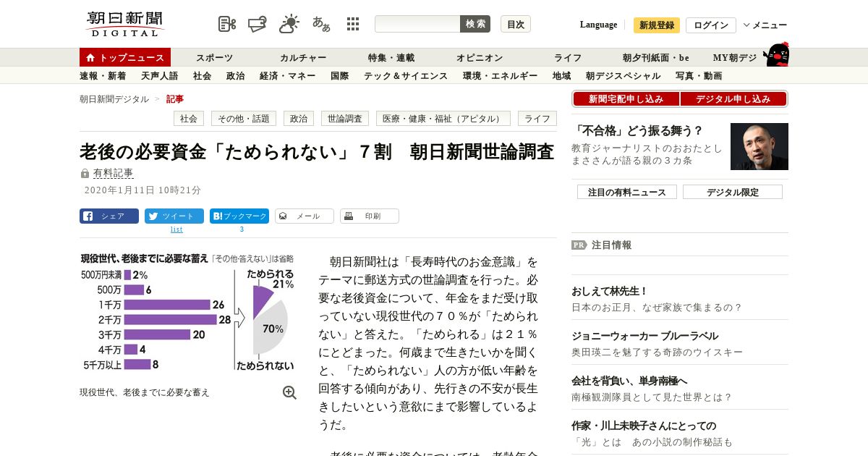Viewport: 868px width, 456px height.
Task: Select 朝デジスペシャル in the sub menu
Action: tap(624, 75)
